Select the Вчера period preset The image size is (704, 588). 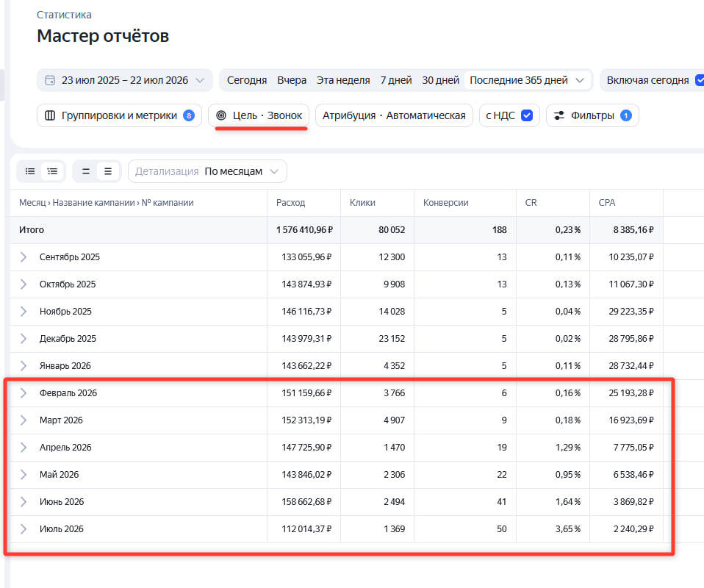[x=292, y=80]
